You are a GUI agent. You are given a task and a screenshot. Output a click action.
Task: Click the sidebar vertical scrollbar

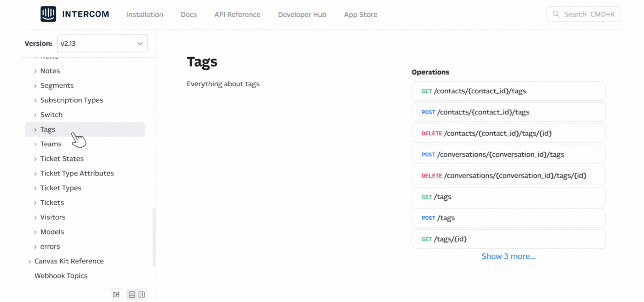[x=154, y=237]
